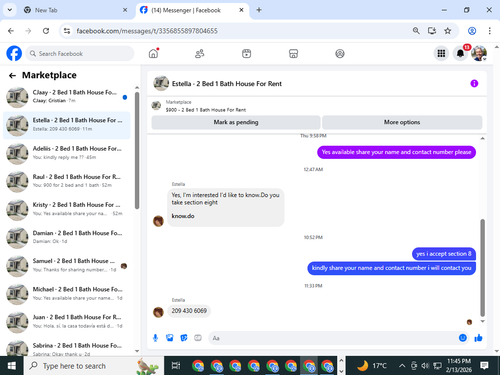Screen dimensions: 500x375
Task: Send a voice clip microphone icon
Action: pos(155,338)
